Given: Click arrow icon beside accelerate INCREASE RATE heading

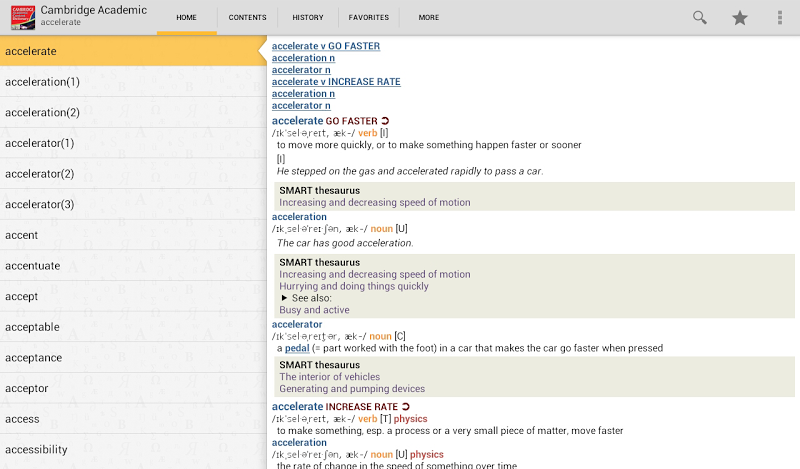Looking at the screenshot, I should click(406, 407).
